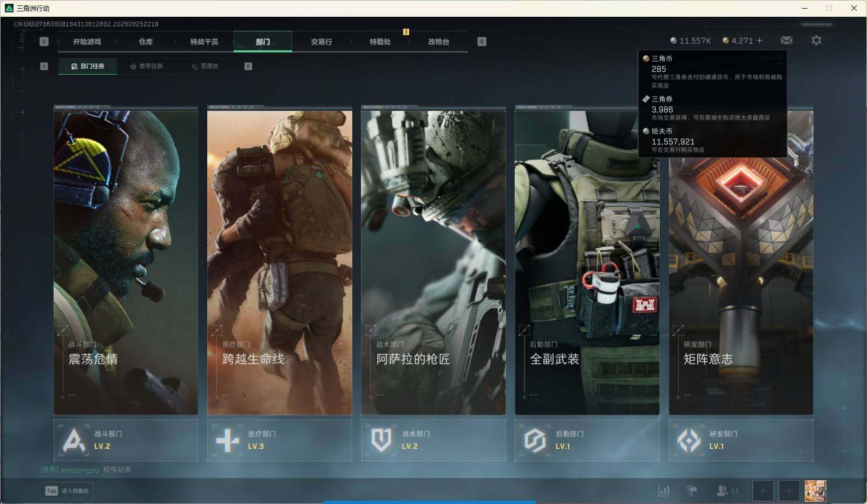Add teammate in first empty squad slot
Image resolution: width=867 pixels, height=504 pixels.
click(x=763, y=491)
